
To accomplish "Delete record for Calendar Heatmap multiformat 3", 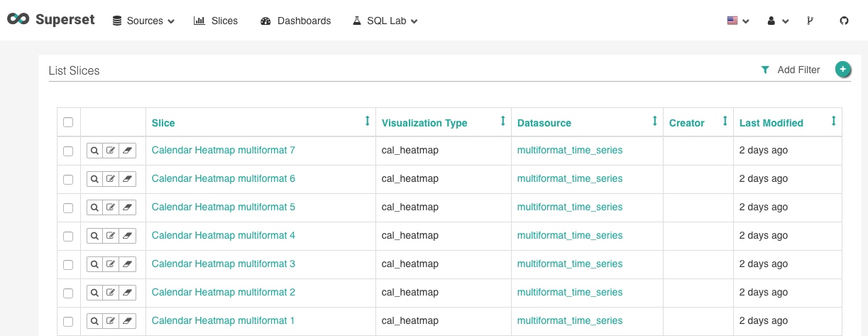I will point(128,264).
